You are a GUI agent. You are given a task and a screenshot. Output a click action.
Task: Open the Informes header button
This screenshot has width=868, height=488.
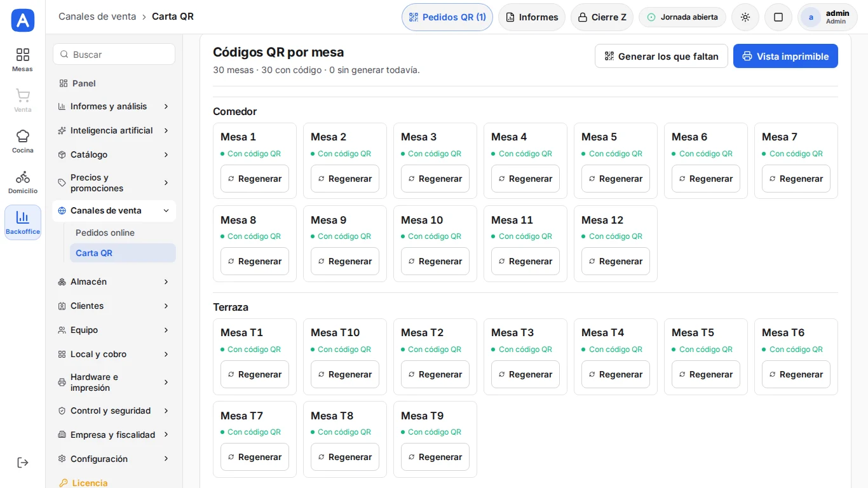pos(532,17)
